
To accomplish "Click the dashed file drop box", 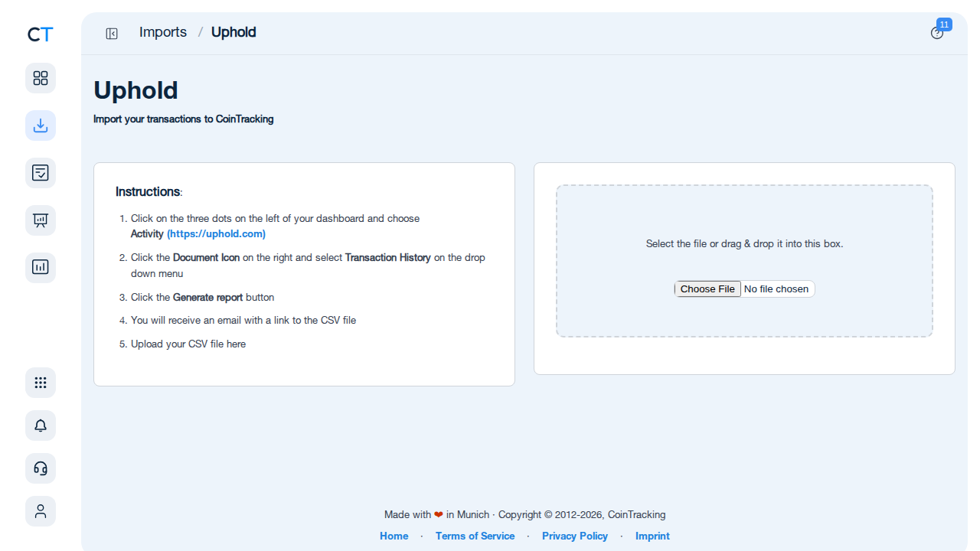I will tap(744, 261).
